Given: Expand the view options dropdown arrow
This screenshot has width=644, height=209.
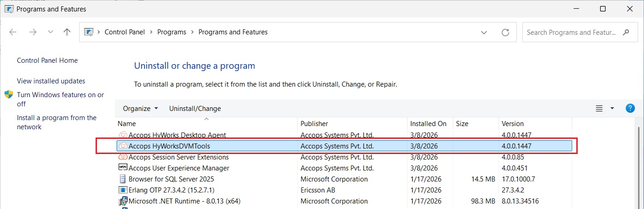Looking at the screenshot, I should point(612,109).
